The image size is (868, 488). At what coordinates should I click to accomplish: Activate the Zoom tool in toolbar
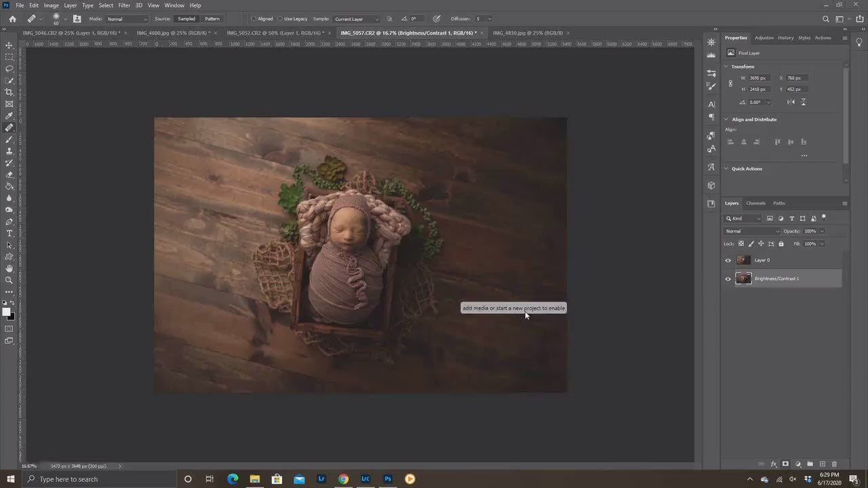pyautogui.click(x=9, y=280)
